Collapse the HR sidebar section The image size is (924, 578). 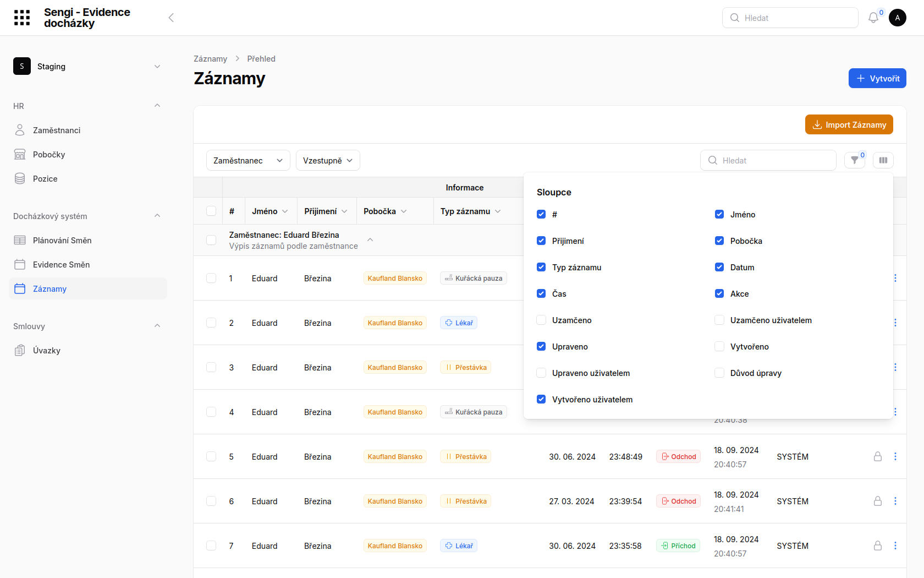coord(157,106)
